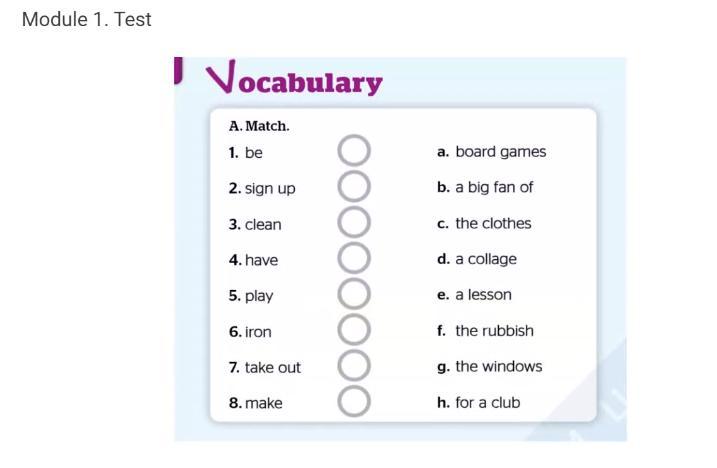Select the circle next to 'take out'
The image size is (717, 468).
click(354, 366)
